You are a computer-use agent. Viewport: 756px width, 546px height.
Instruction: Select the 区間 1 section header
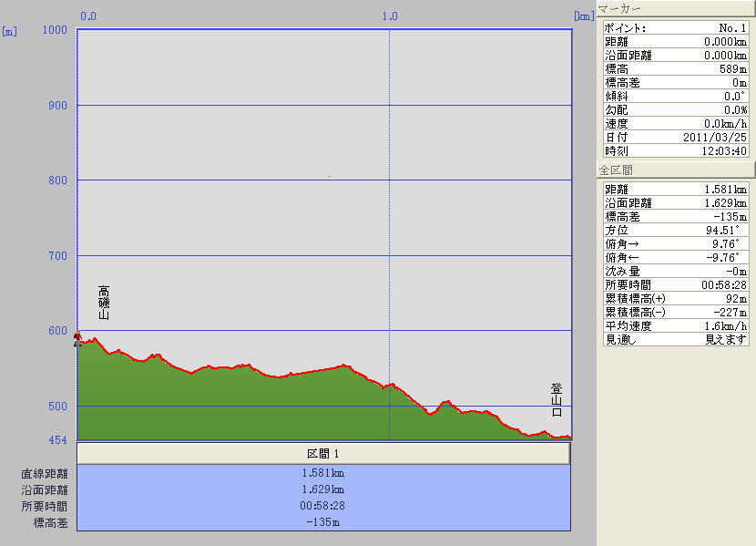tap(323, 453)
